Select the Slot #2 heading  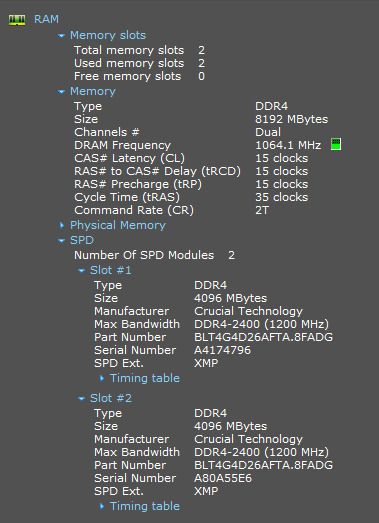click(111, 398)
